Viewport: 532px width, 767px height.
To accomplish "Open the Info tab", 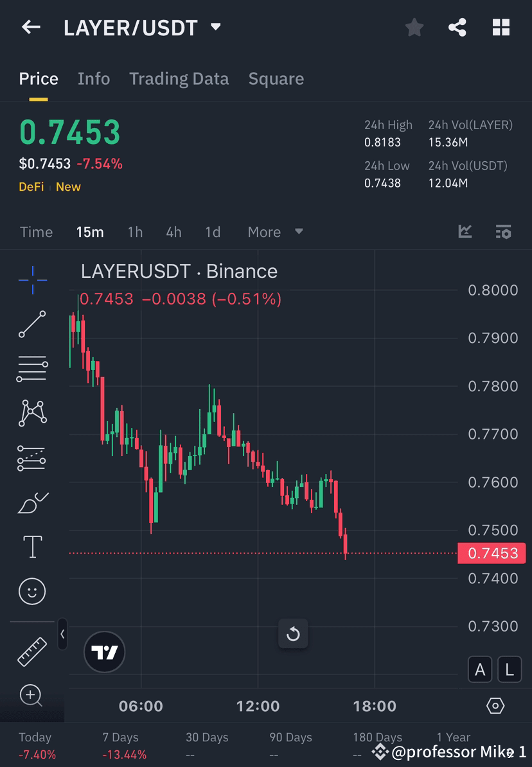I will click(93, 78).
